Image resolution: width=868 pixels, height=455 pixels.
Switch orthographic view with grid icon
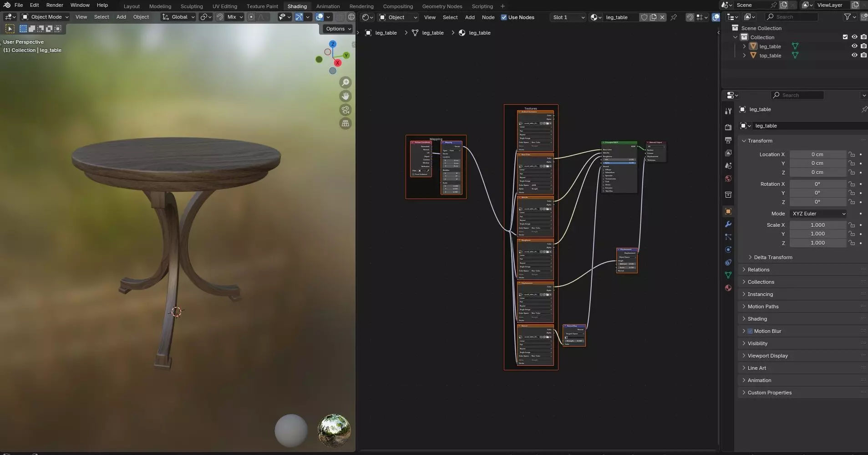coord(345,123)
